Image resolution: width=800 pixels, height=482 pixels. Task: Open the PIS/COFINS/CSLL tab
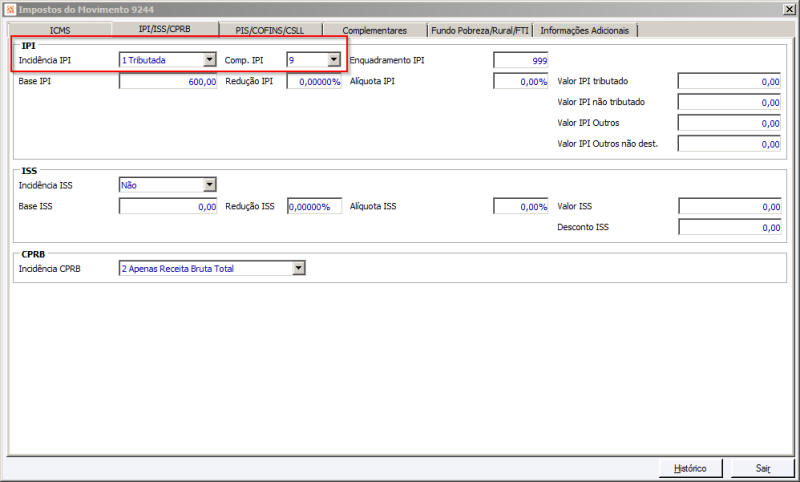click(270, 30)
